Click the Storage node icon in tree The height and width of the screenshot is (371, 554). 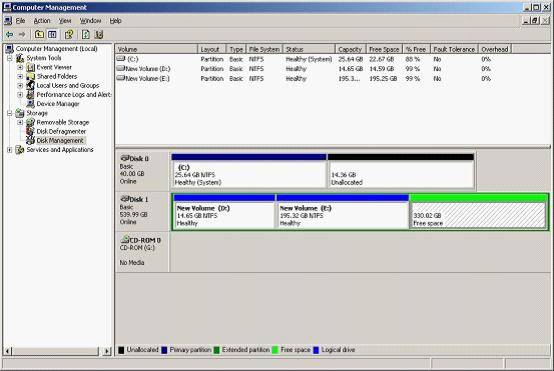20,113
